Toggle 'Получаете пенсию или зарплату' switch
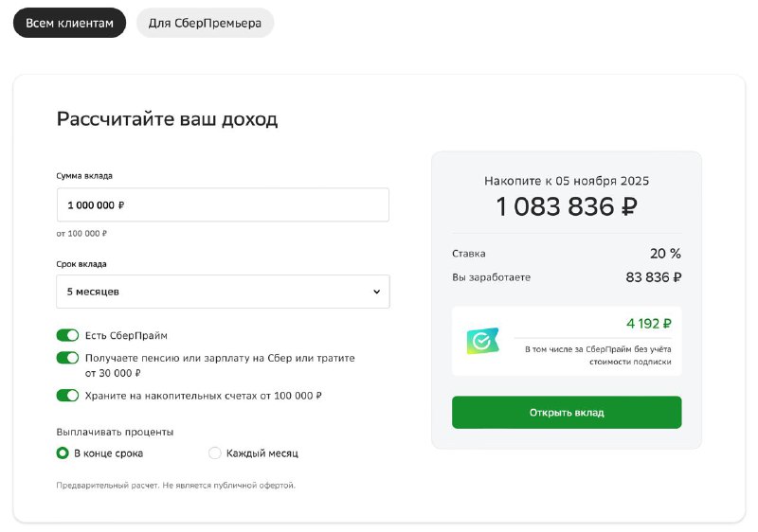The image size is (758, 532). [x=67, y=358]
